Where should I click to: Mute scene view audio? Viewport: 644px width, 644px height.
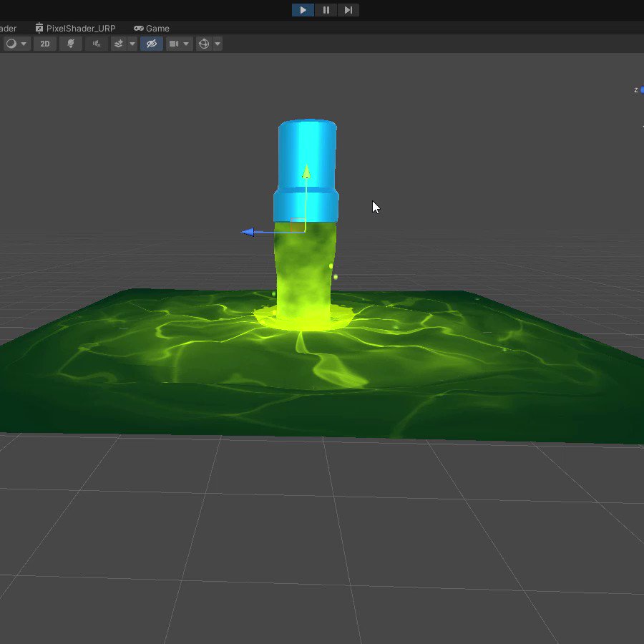pos(96,44)
